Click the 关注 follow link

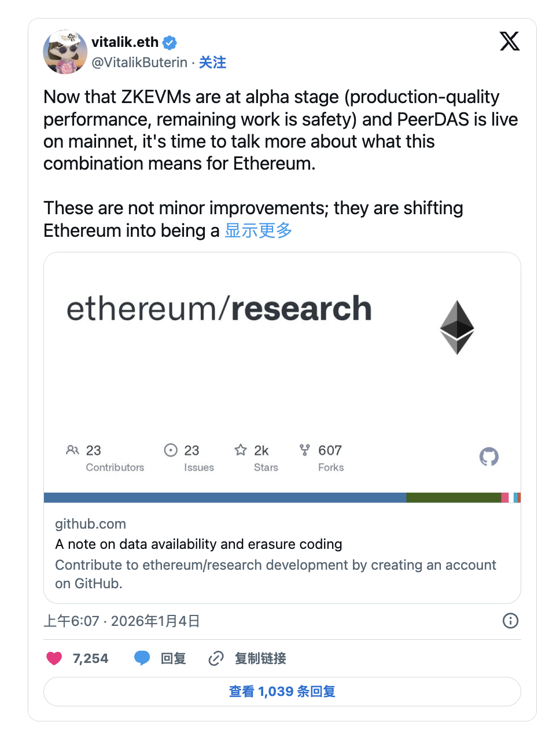pos(212,63)
